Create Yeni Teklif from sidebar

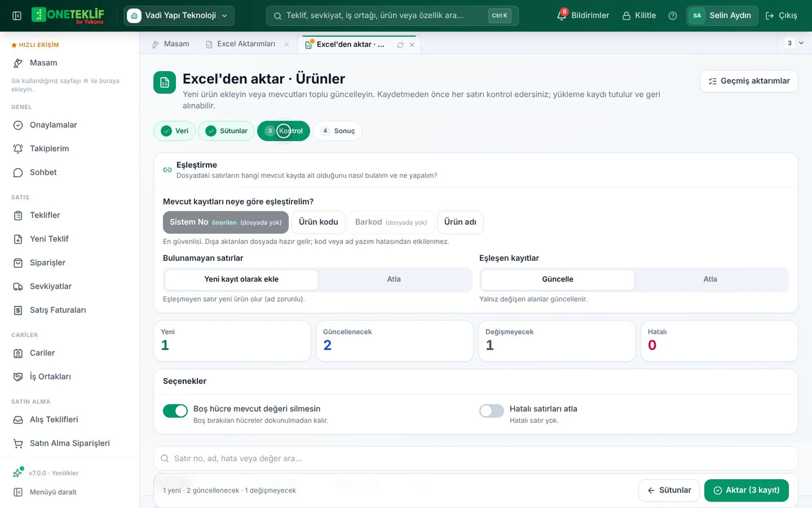(x=69, y=239)
